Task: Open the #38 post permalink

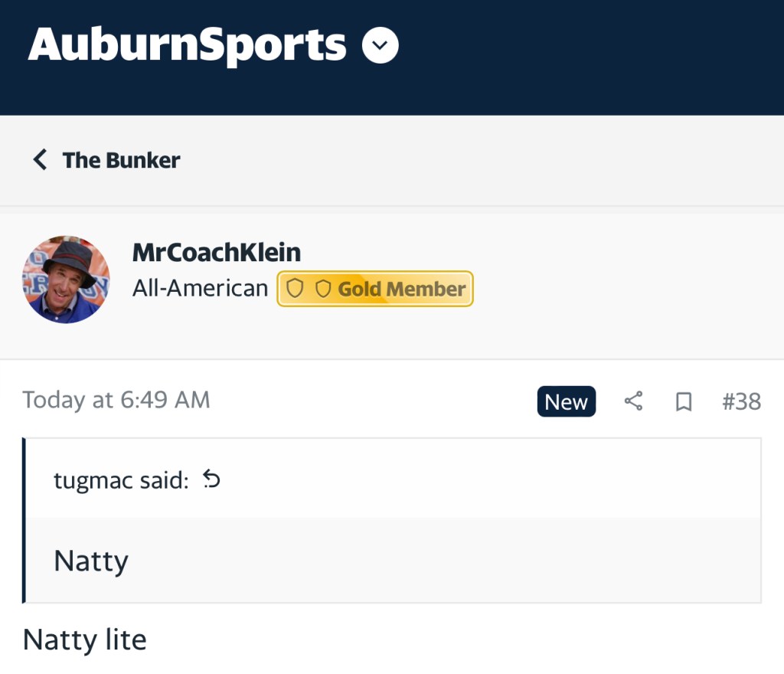Action: (741, 402)
